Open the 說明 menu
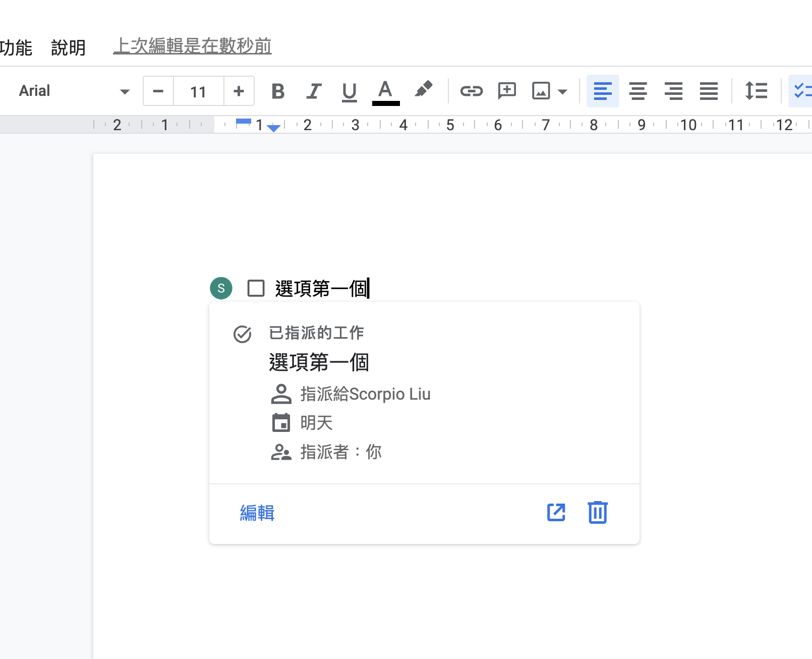Screen dimensions: 812x659 tap(68, 48)
